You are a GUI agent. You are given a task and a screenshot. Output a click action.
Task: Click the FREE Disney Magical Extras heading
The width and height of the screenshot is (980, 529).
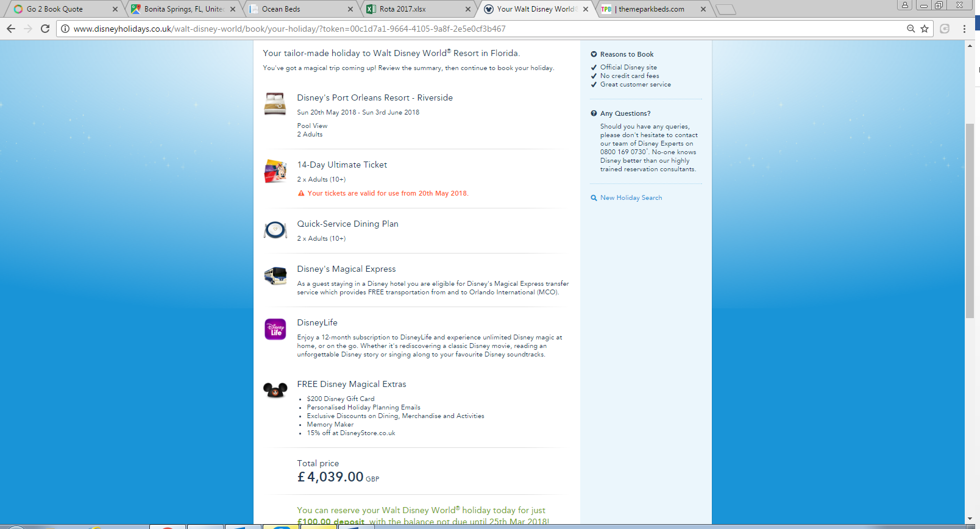pyautogui.click(x=352, y=384)
